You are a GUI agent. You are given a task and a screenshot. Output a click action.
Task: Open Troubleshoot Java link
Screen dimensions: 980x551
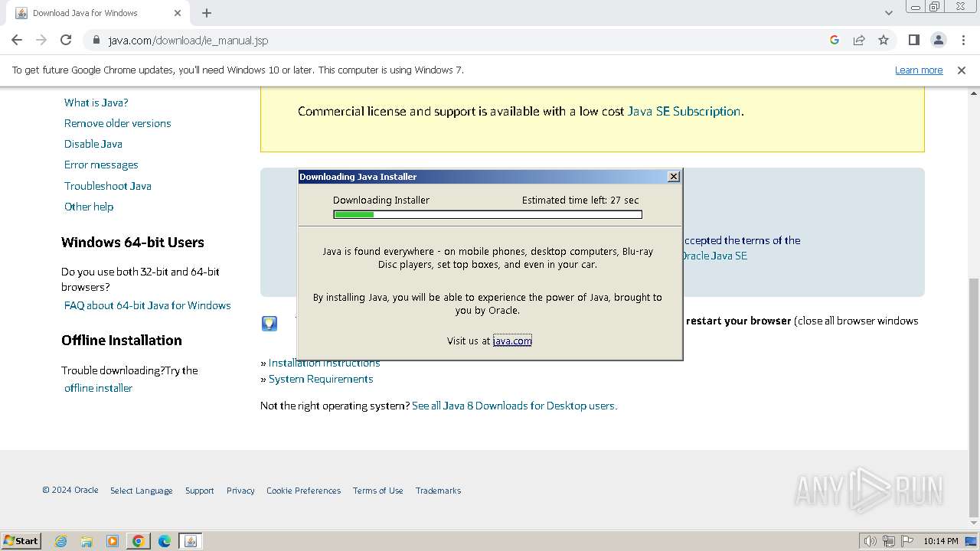coord(108,186)
